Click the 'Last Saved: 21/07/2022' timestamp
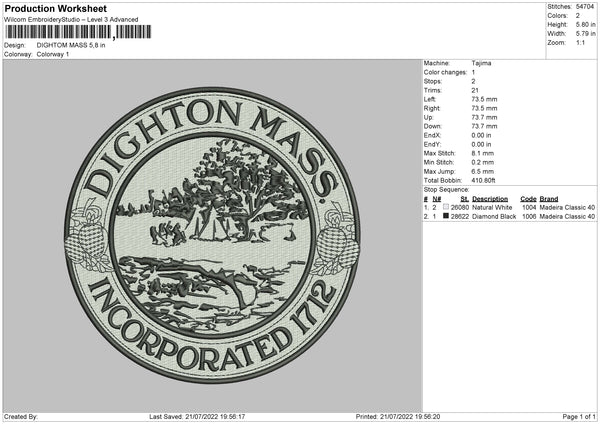The image size is (600, 424). (197, 416)
